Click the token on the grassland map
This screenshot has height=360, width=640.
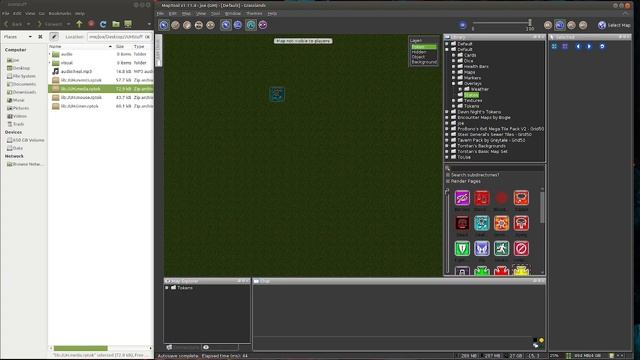point(277,94)
